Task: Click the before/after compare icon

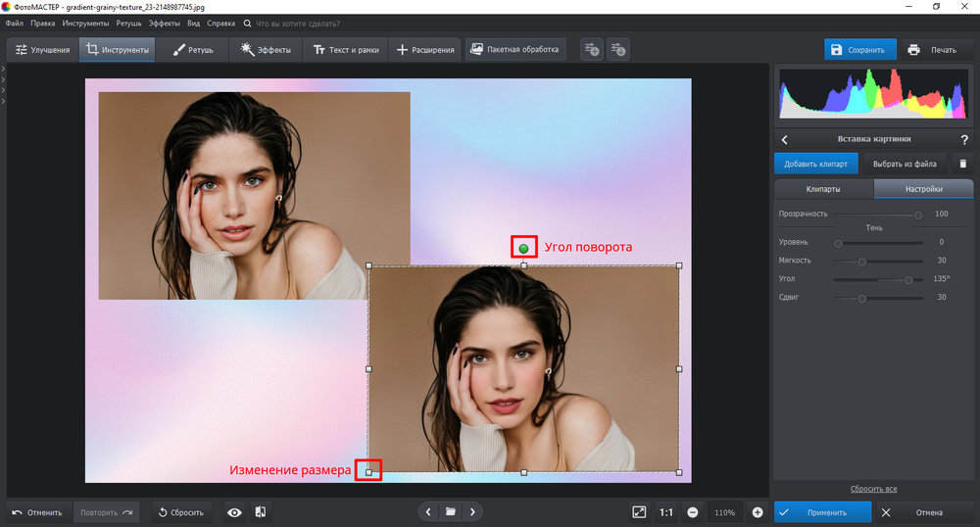Action: click(x=261, y=512)
